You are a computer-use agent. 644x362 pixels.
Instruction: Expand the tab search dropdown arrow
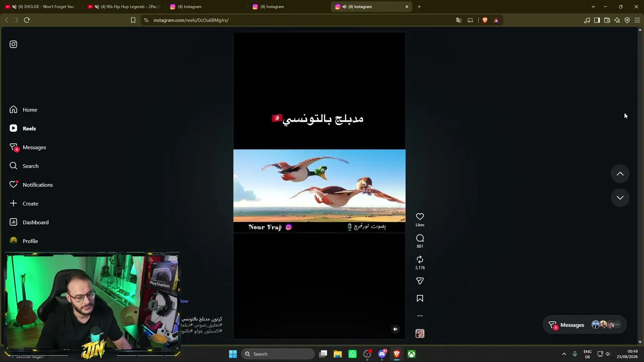[593, 7]
